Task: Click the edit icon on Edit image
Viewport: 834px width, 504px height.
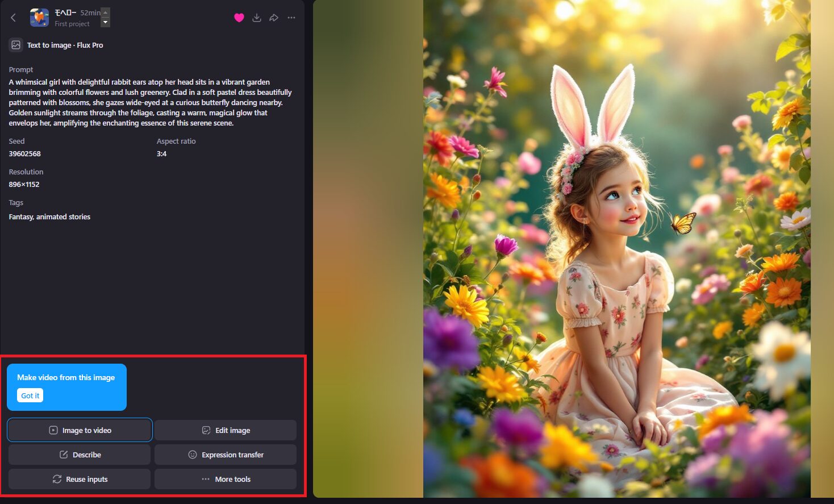Action: [206, 430]
